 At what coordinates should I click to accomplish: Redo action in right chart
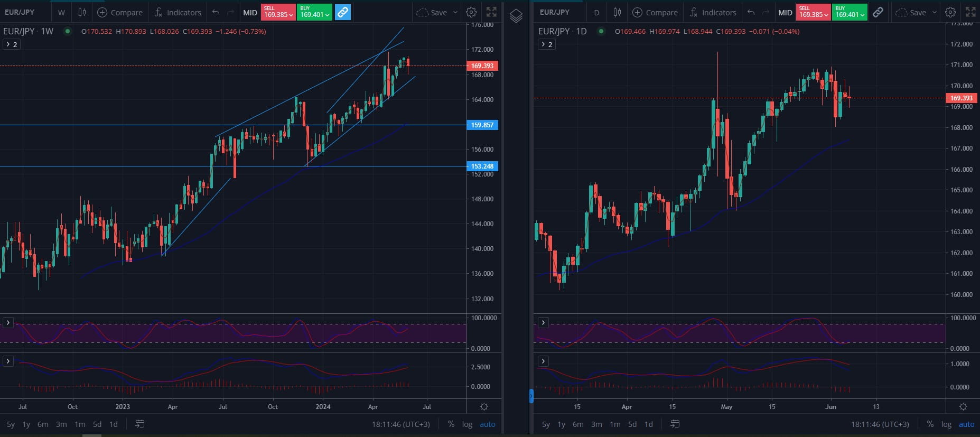[766, 12]
